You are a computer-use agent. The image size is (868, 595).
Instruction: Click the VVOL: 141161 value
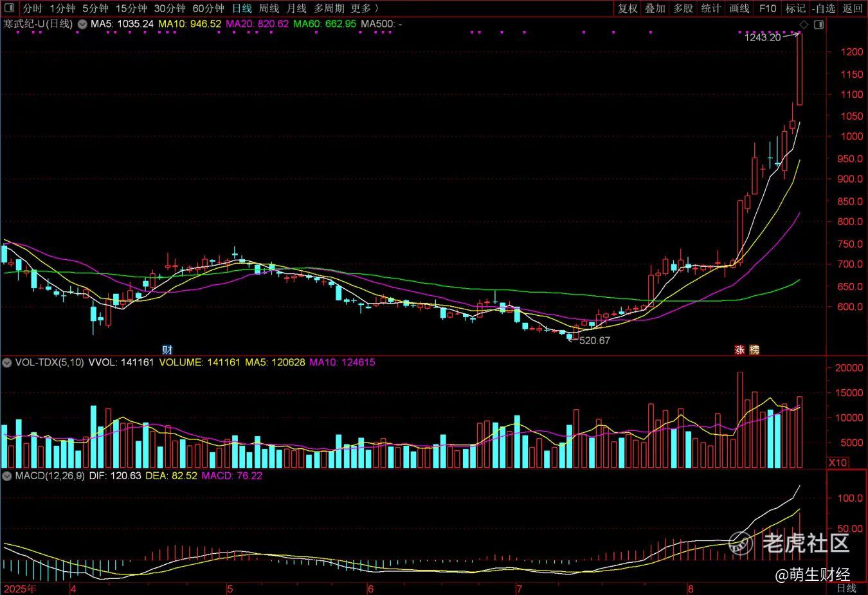coord(121,363)
